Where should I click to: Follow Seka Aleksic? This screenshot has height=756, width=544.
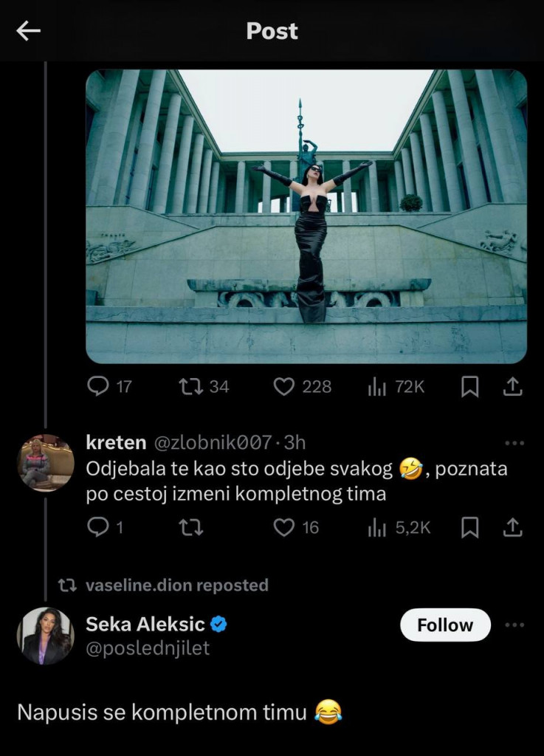coord(444,625)
